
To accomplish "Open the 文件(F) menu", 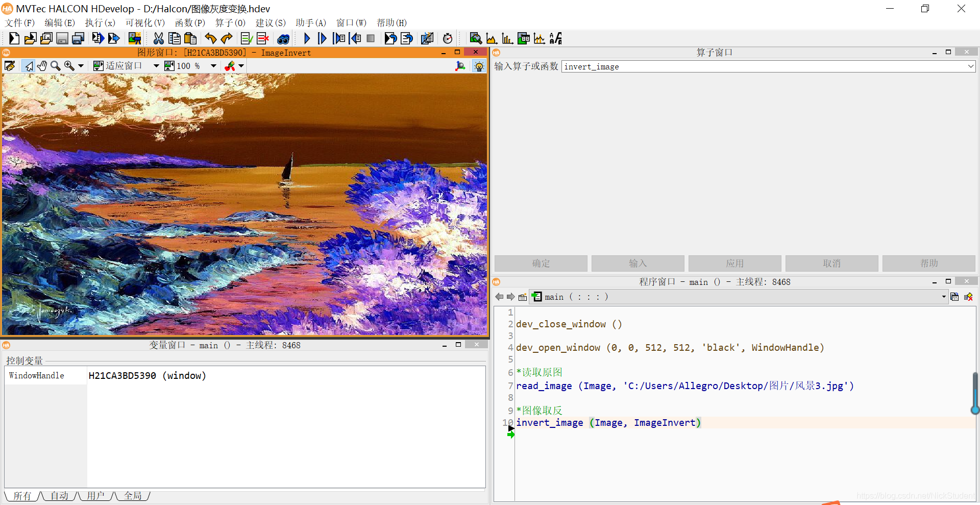I will [20, 23].
